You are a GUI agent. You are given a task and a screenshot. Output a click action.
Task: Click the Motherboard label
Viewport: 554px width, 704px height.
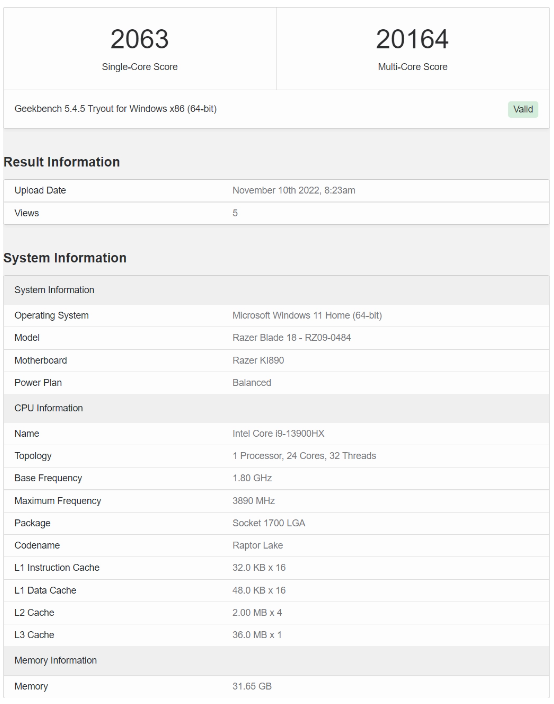click(x=40, y=361)
